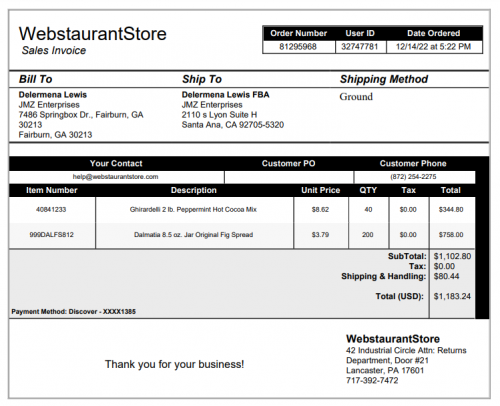Viewport: 500px width, 406px height.
Task: Select item number 999DALFS812
Action: coord(51,235)
